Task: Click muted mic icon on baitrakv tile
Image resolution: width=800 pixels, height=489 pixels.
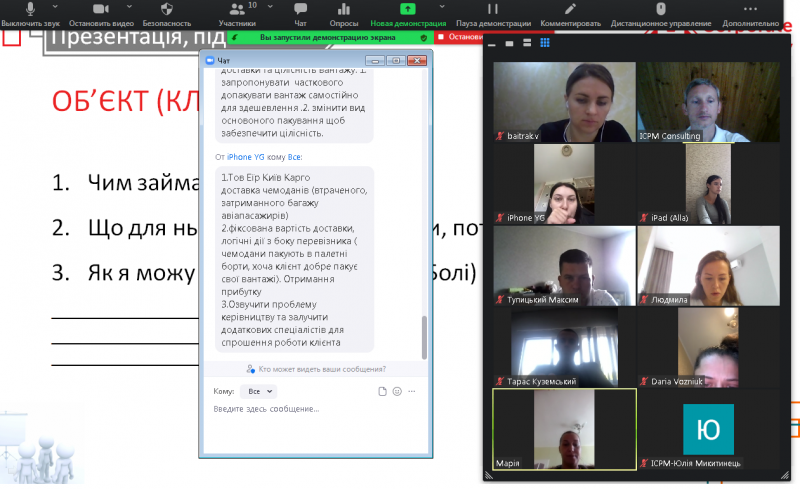Action: [500, 136]
